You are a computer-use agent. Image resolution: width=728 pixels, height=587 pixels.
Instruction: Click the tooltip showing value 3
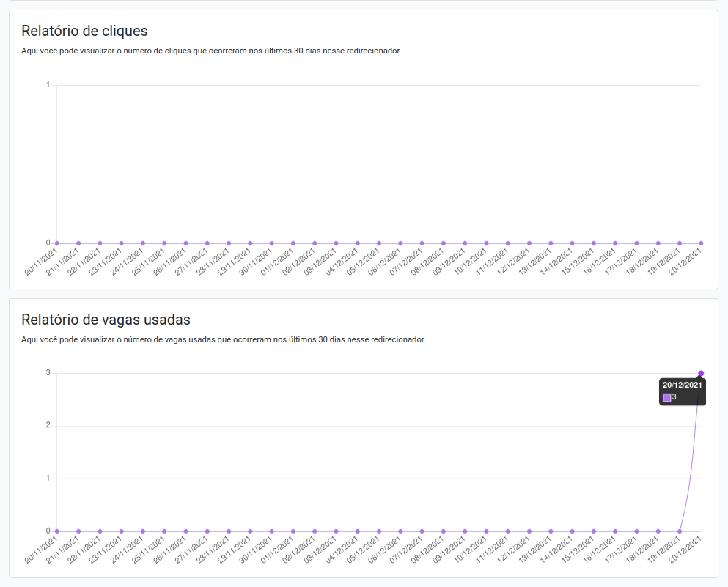click(683, 391)
